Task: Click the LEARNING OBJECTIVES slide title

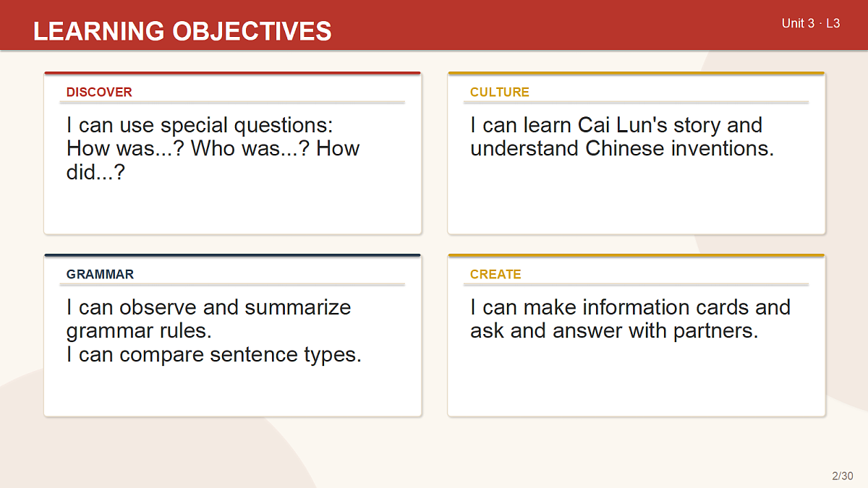Action: [x=182, y=31]
